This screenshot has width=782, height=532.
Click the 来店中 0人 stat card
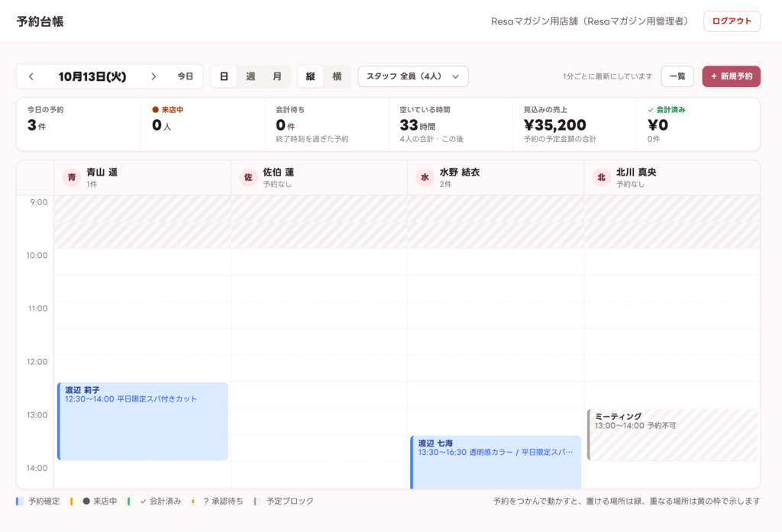(x=203, y=124)
